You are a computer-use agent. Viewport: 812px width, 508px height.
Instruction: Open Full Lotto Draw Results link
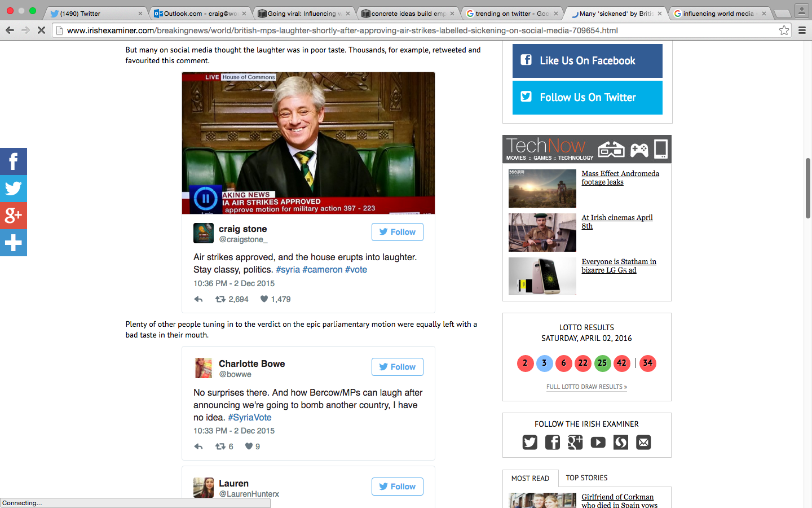586,387
